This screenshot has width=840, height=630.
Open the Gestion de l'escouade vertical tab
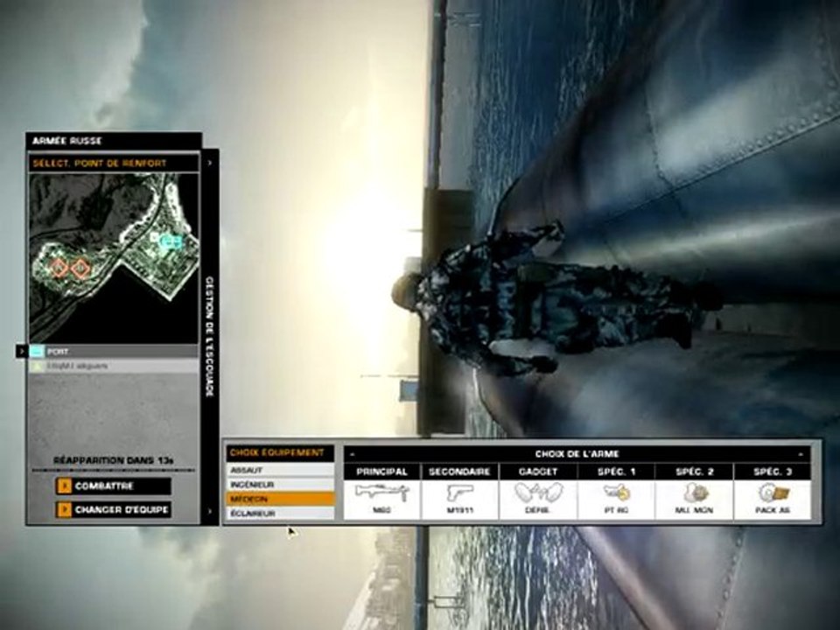click(210, 337)
